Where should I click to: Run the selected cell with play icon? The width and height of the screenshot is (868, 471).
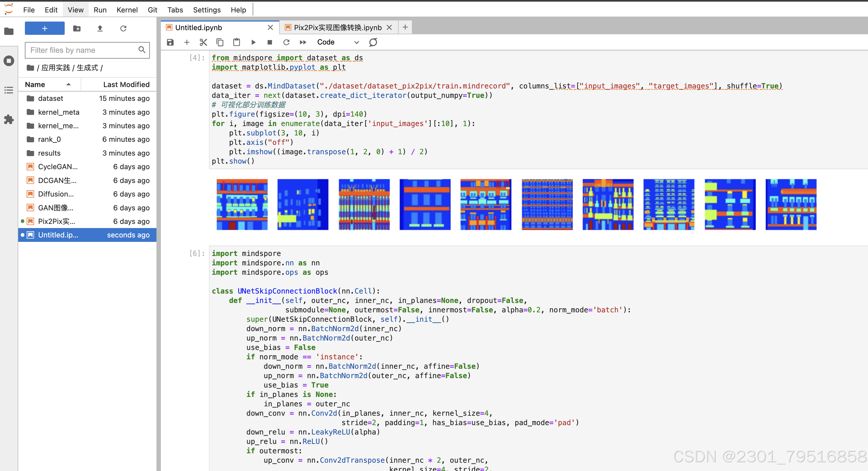point(253,42)
